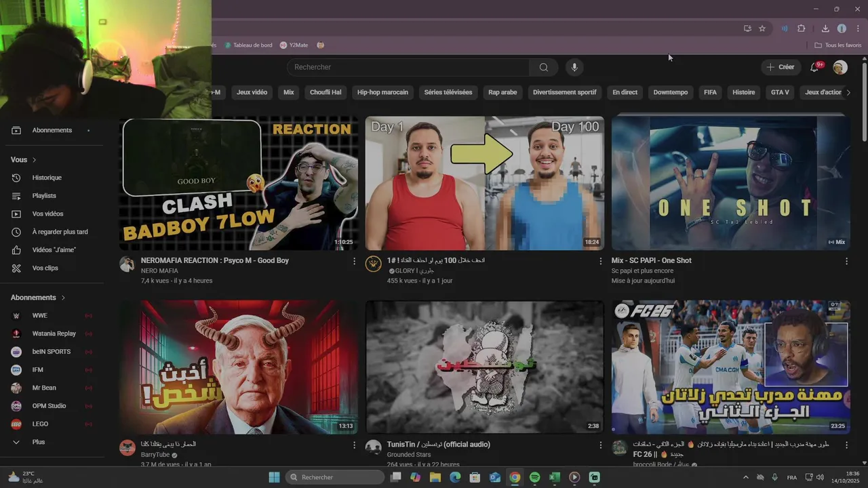Image resolution: width=868 pixels, height=488 pixels.
Task: Open Chrome downloads icon
Action: coord(825,28)
